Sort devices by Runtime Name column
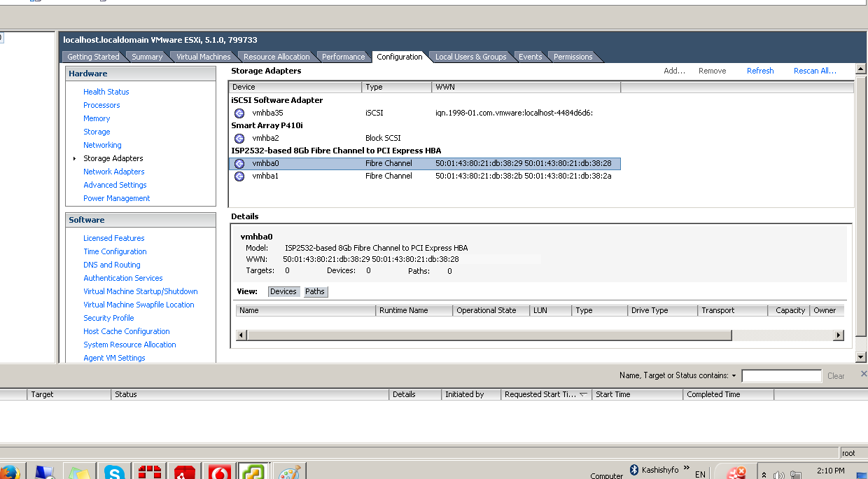The height and width of the screenshot is (479, 868). 414,310
